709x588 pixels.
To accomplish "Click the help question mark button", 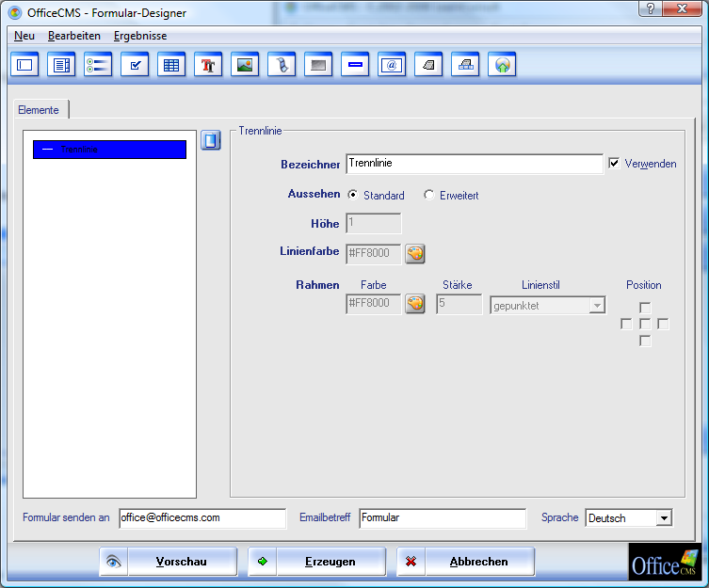I will [x=651, y=8].
